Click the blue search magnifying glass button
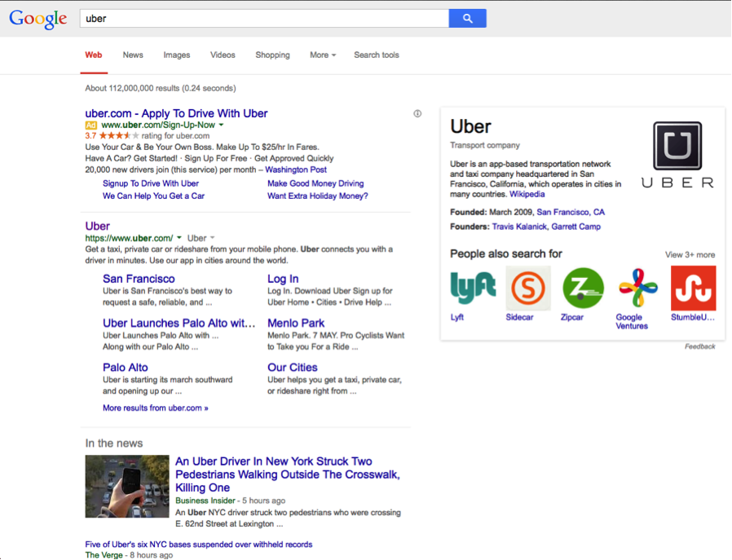The height and width of the screenshot is (560, 732). [x=466, y=17]
